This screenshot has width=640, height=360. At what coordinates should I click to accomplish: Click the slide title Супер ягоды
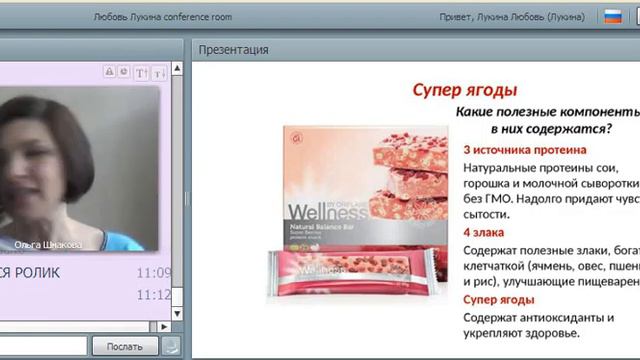point(464,90)
